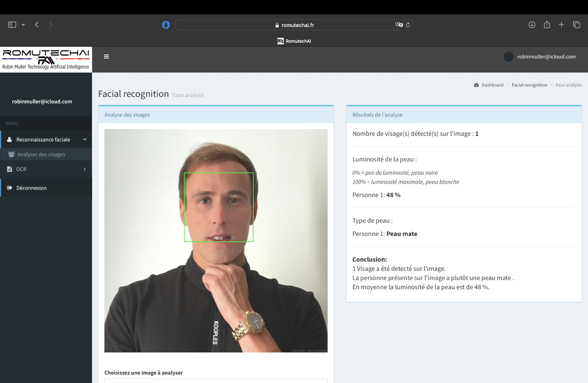
Task: Click the page translate icon in address bar
Action: 399,25
